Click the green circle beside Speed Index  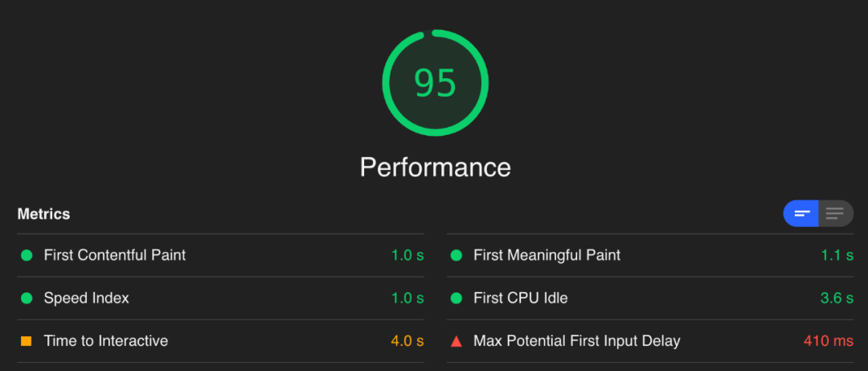pyautogui.click(x=27, y=299)
